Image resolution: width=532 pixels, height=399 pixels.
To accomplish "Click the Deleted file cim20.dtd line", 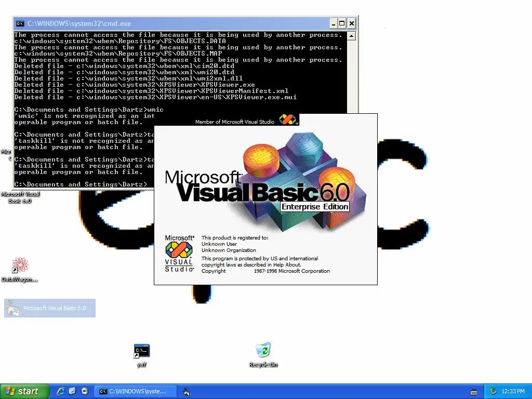I will click(124, 66).
